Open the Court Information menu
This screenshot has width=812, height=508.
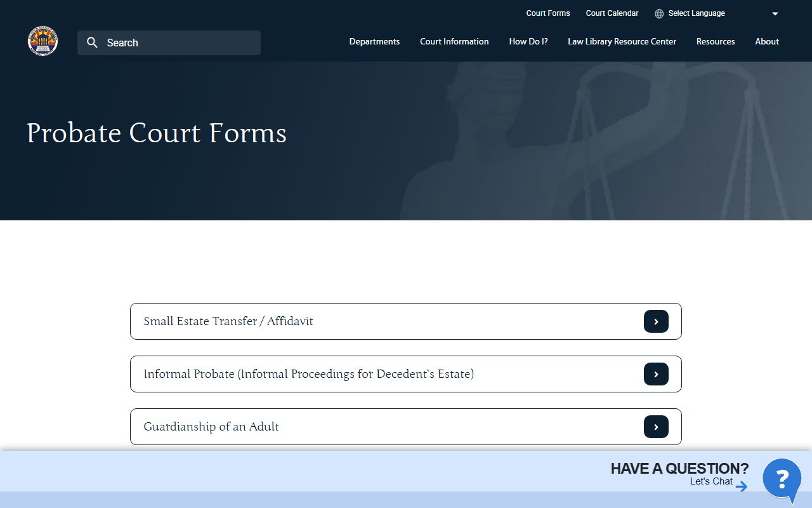coord(454,41)
